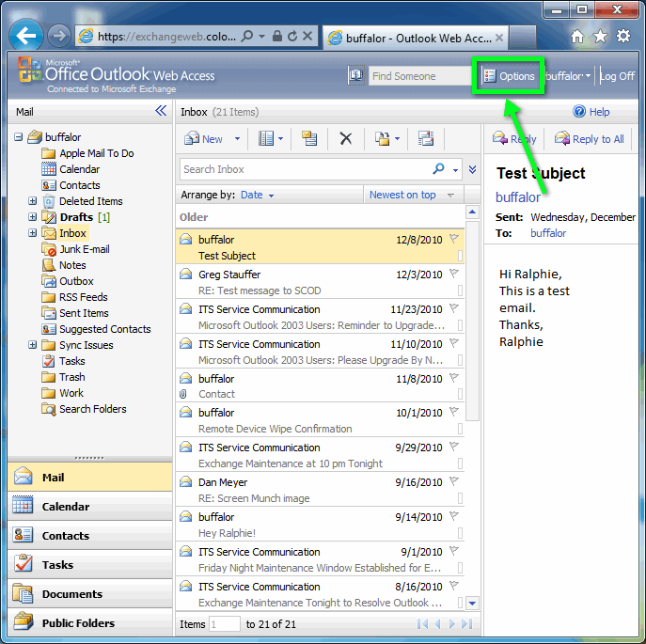
Task: Toggle flag on 11/23/2010 ITS message
Action: click(x=453, y=307)
